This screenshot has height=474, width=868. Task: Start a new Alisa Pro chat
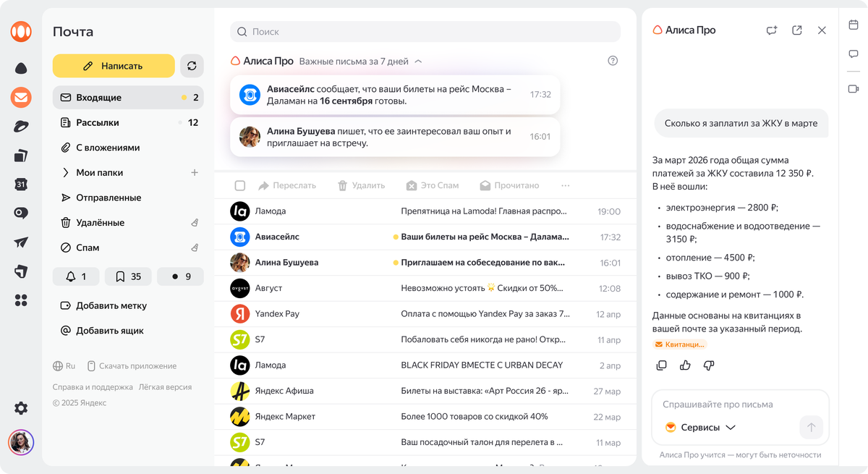[x=771, y=30]
